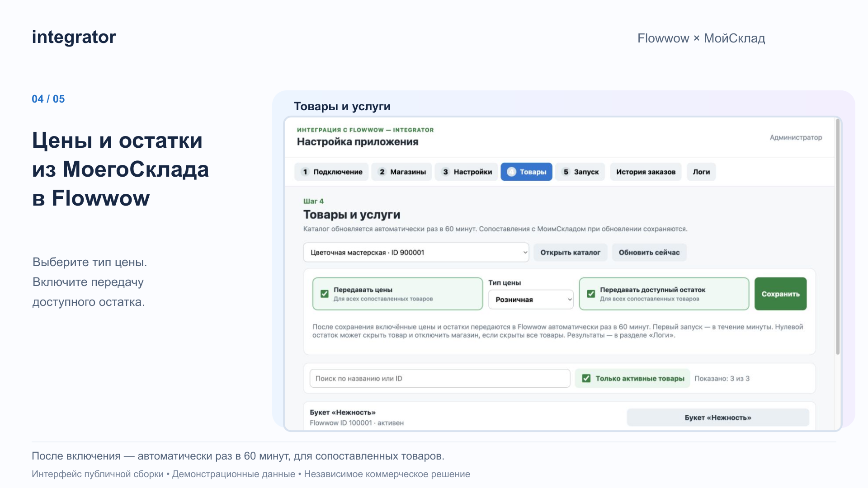Viewport: 868px width, 488px height.
Task: Open the Запуск step tab
Action: click(x=580, y=172)
